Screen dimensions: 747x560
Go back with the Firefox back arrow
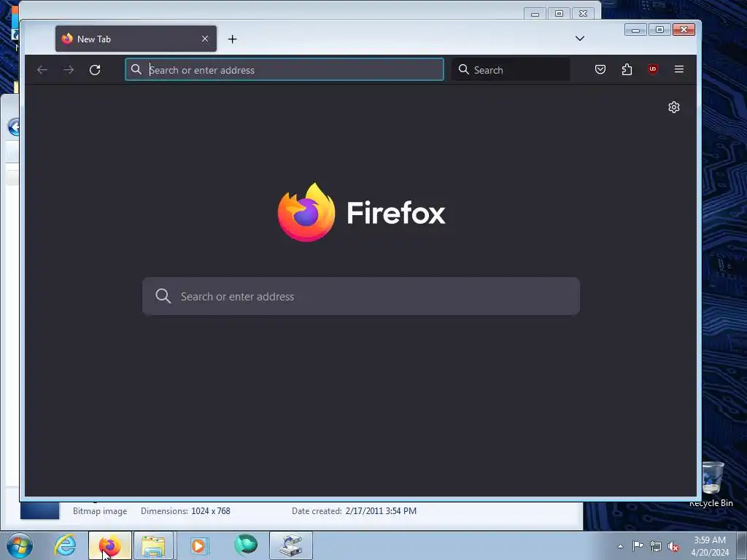(42, 70)
